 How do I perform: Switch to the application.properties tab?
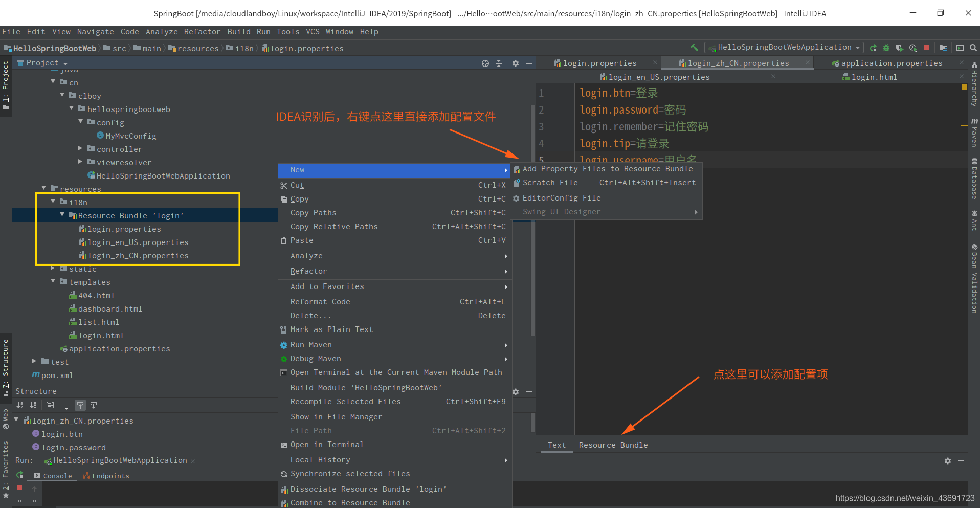tap(890, 62)
